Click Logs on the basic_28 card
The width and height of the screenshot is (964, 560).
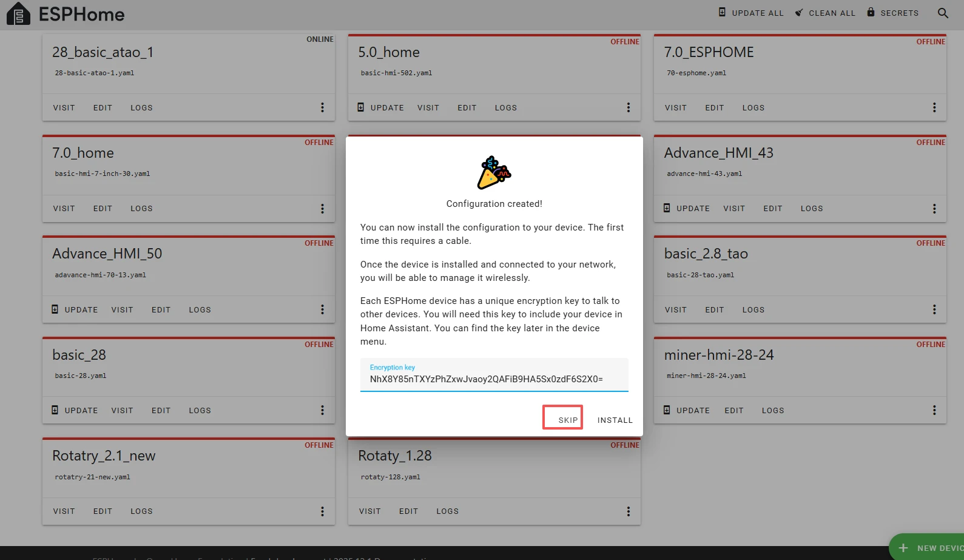[200, 411]
